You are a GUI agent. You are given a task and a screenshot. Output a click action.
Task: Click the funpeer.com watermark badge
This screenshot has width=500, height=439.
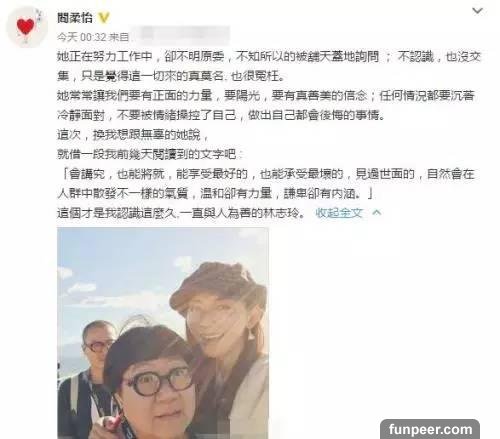pyautogui.click(x=430, y=429)
